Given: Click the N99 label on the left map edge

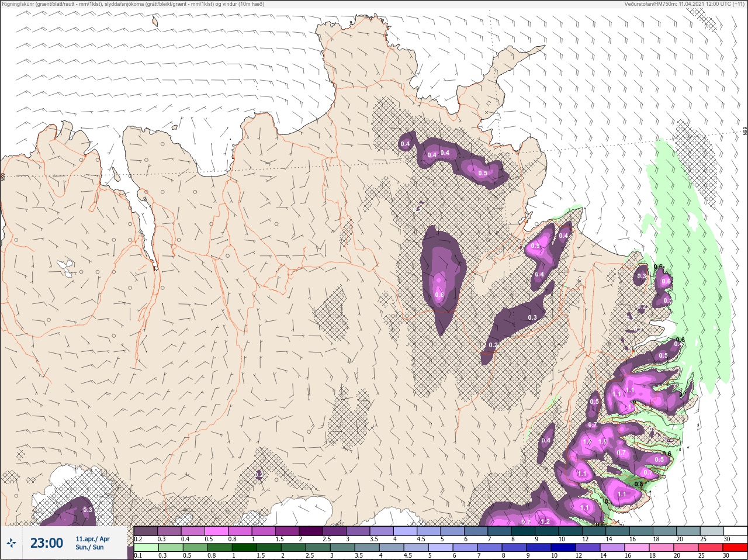Looking at the screenshot, I should (3, 176).
